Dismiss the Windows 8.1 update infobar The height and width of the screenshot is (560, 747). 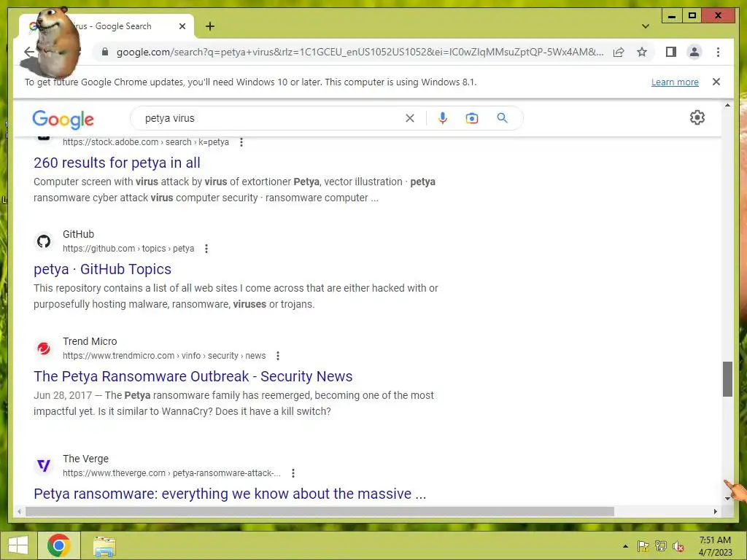pos(716,82)
